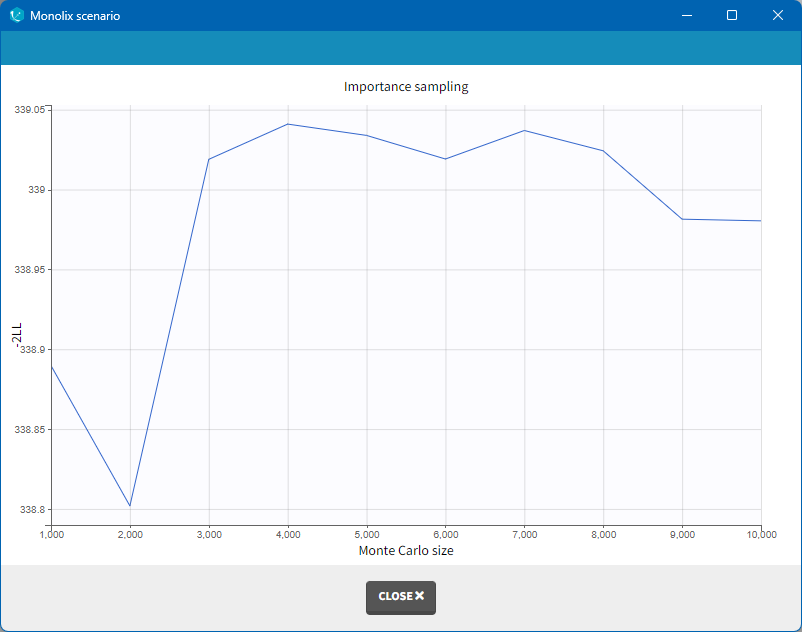
Task: Click the 10,000 x-axis tick label
Action: tap(761, 535)
